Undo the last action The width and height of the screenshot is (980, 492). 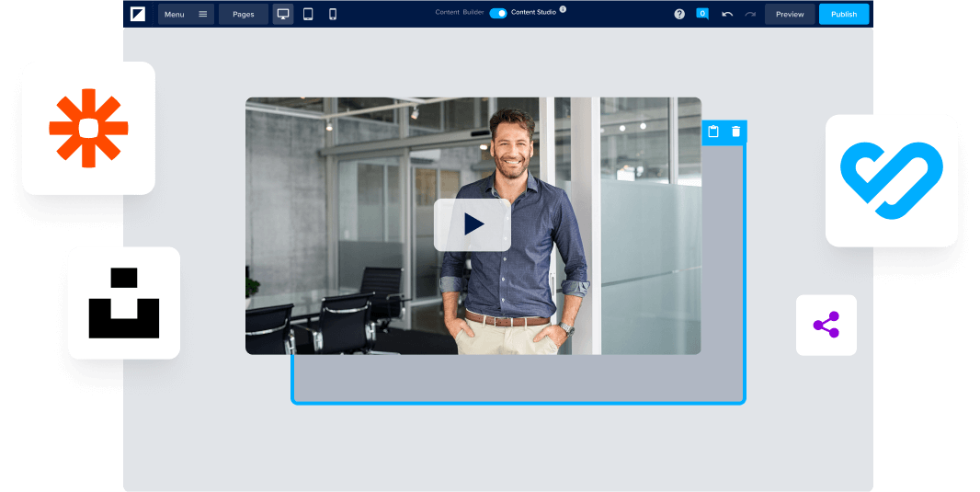[x=727, y=14]
